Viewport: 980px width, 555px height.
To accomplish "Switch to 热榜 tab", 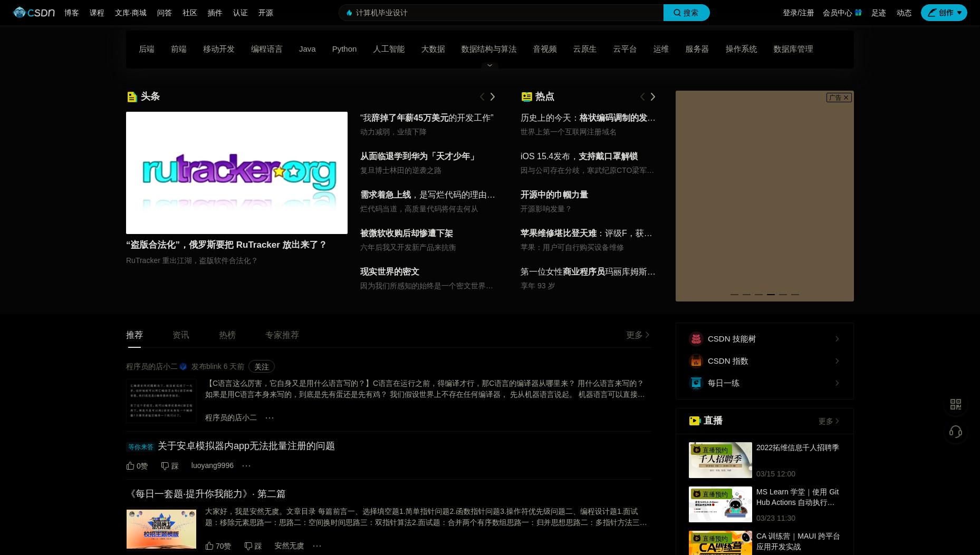I will tap(227, 335).
